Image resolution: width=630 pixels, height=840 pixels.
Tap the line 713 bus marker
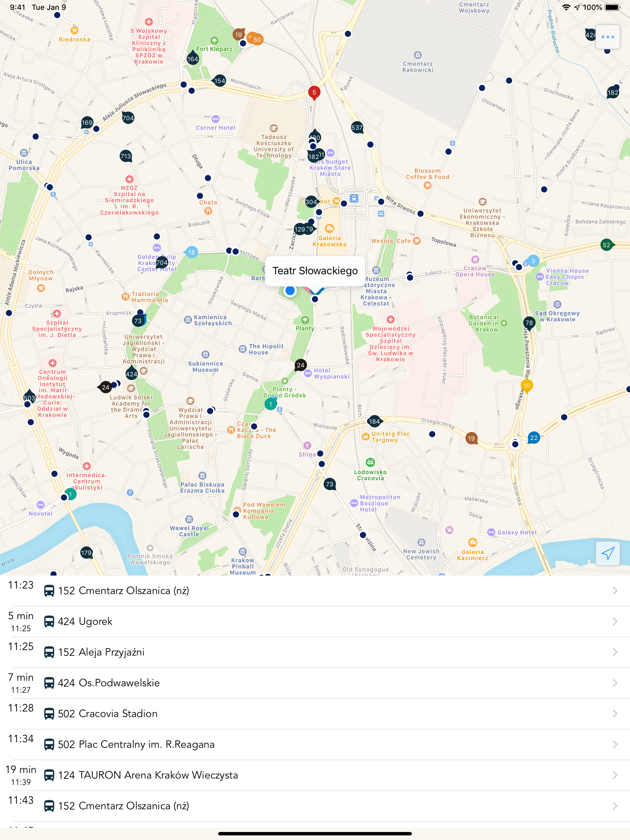[x=126, y=156]
